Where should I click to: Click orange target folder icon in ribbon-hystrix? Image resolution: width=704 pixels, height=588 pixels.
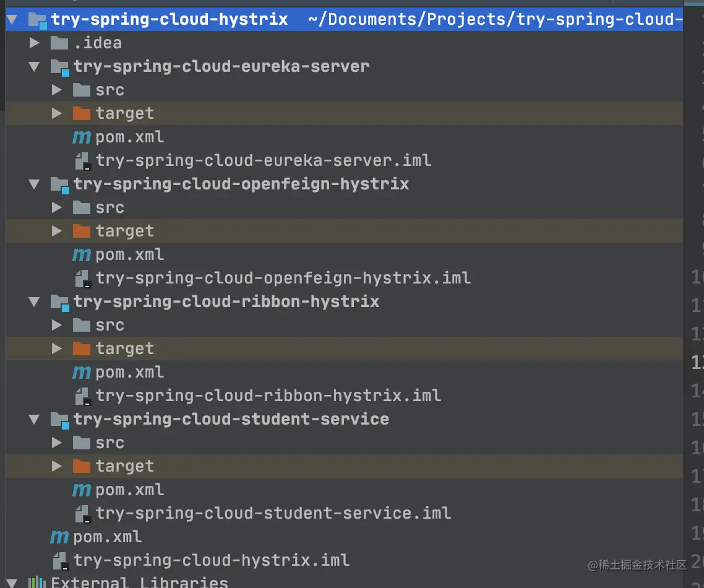[82, 348]
